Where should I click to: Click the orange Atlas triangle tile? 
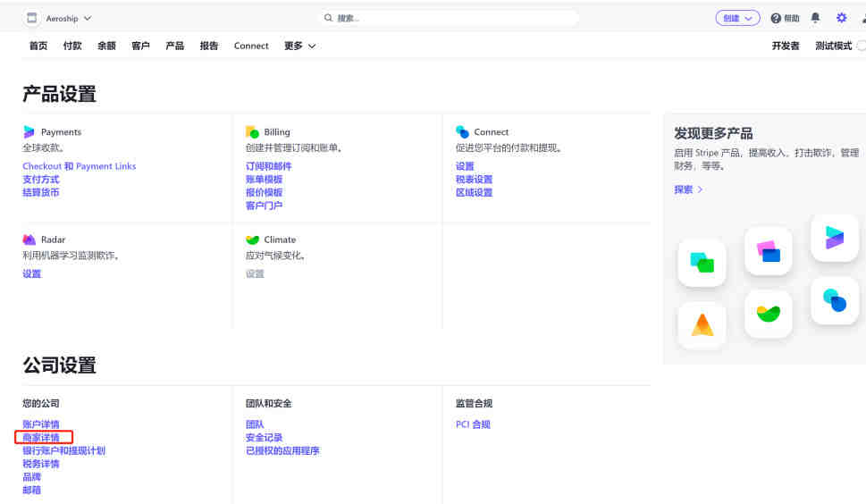[702, 325]
